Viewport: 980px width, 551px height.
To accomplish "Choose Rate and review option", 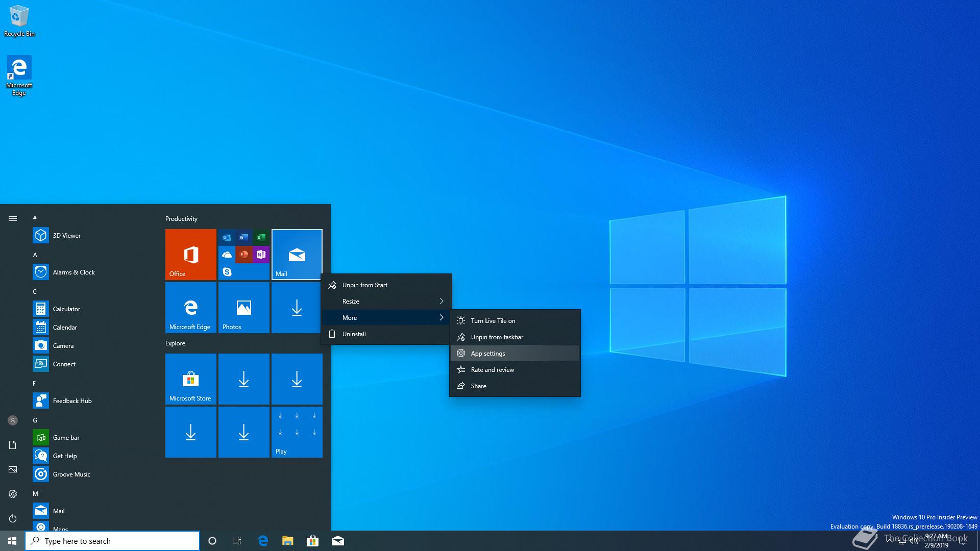I will click(492, 370).
